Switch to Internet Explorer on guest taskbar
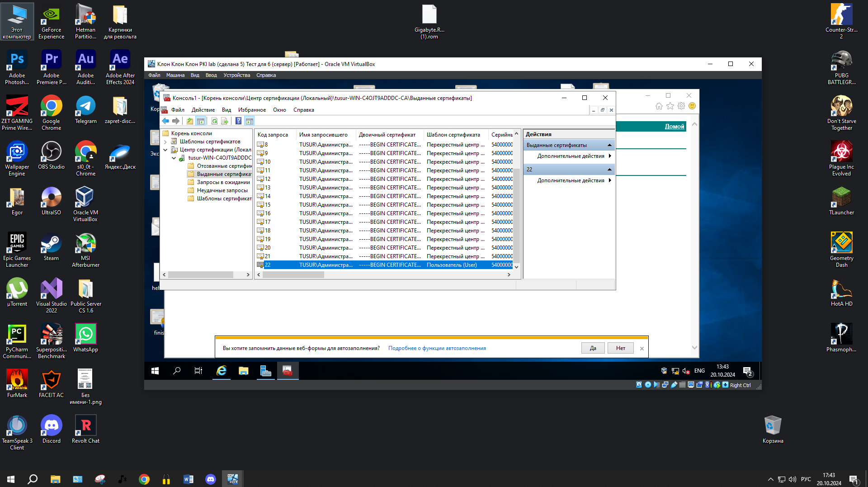The height and width of the screenshot is (487, 868). point(222,371)
